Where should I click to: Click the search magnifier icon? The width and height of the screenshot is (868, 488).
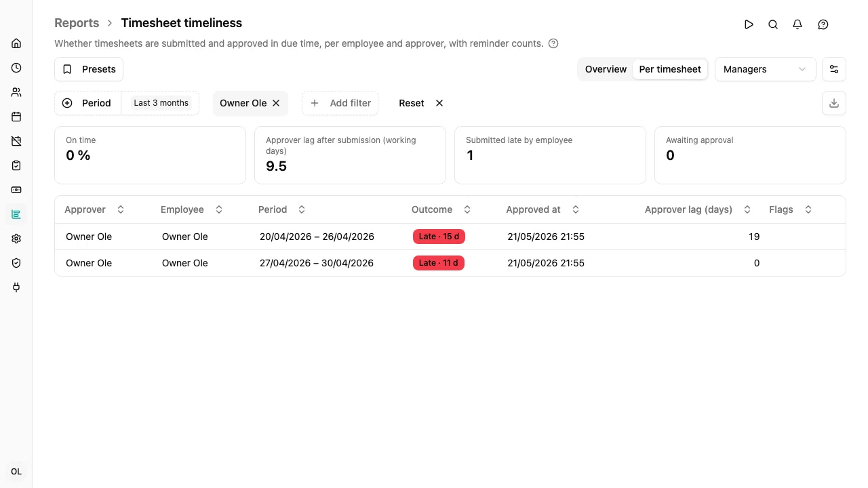(773, 24)
